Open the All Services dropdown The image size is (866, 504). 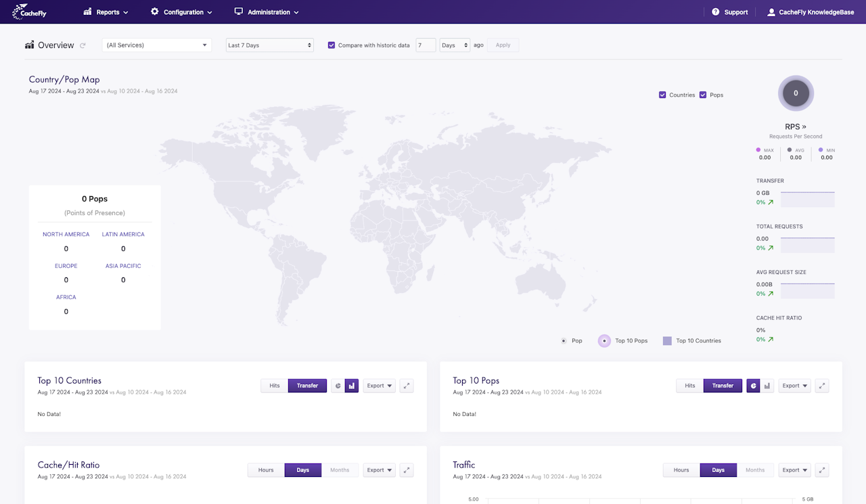157,45
